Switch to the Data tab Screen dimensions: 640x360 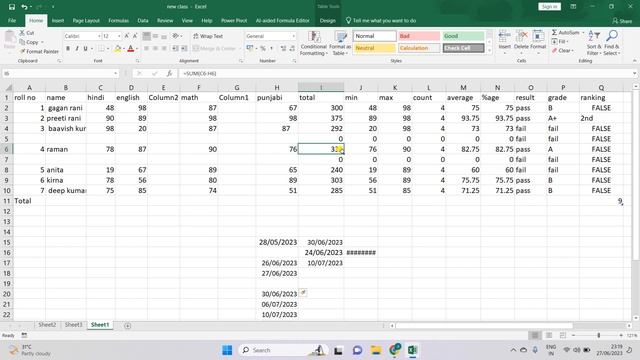pos(143,20)
